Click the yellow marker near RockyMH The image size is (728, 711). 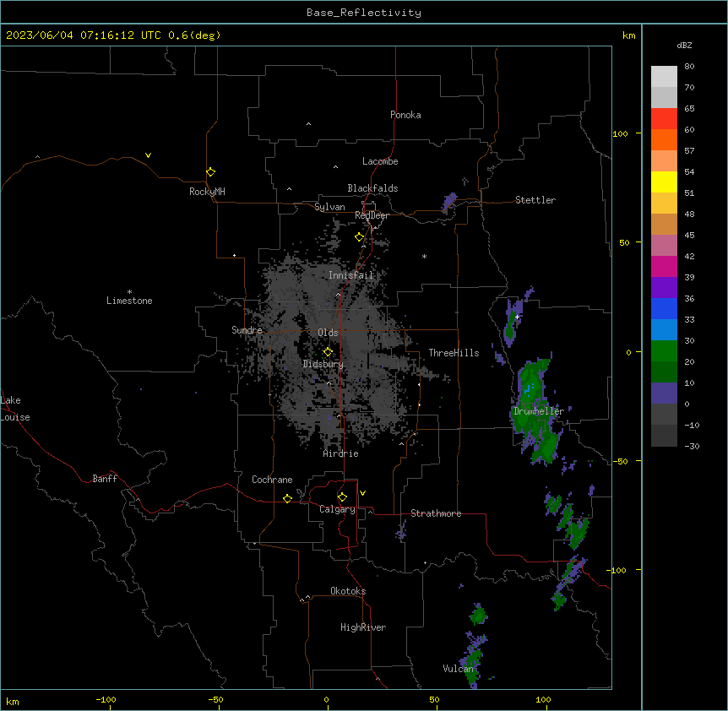click(x=211, y=172)
